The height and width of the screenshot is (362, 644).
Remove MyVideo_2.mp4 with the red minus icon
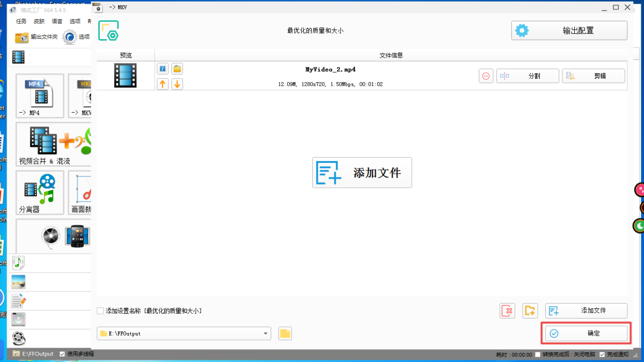click(486, 76)
